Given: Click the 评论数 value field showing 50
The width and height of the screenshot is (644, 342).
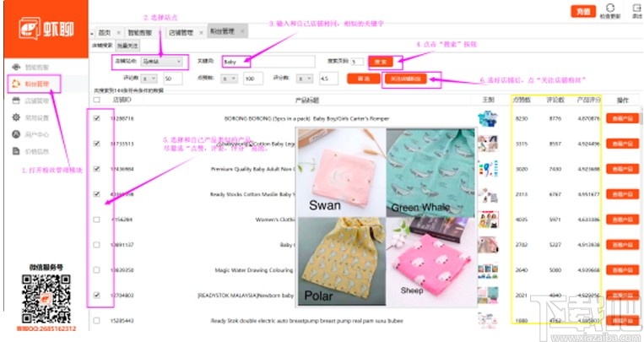Looking at the screenshot, I should 173,79.
